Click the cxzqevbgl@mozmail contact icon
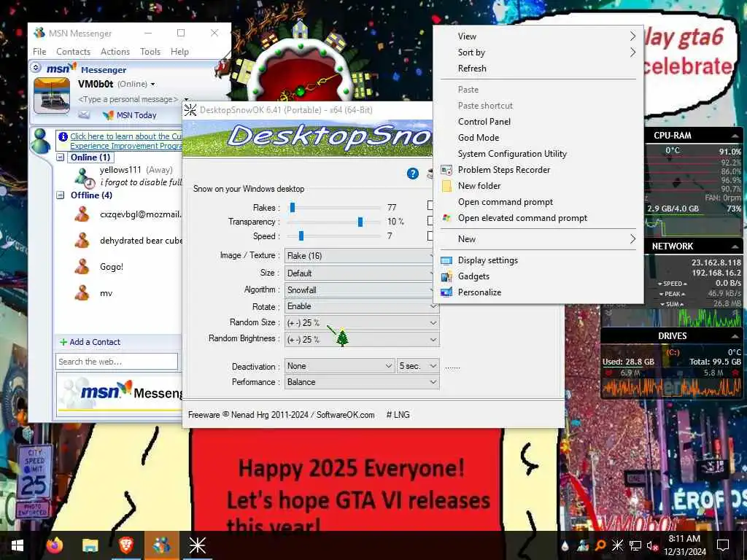 point(82,214)
